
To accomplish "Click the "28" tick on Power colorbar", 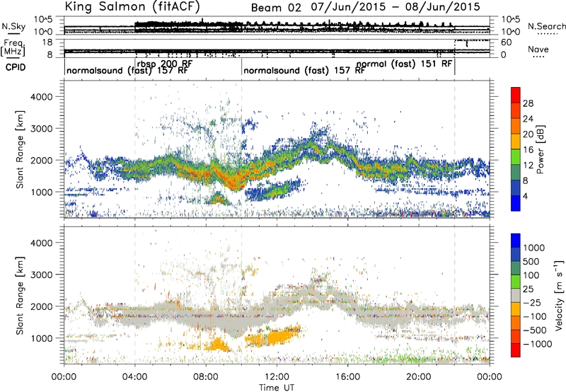I will (528, 103).
